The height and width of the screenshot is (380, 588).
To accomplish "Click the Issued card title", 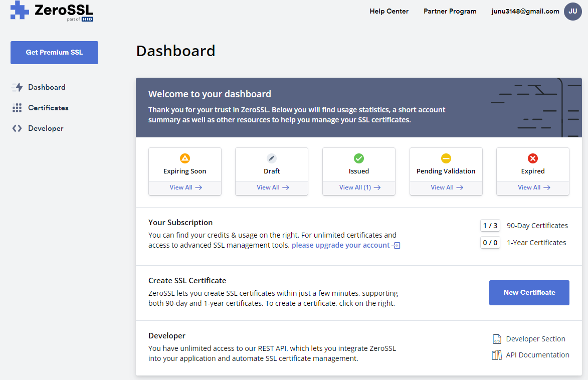I will pyautogui.click(x=359, y=171).
